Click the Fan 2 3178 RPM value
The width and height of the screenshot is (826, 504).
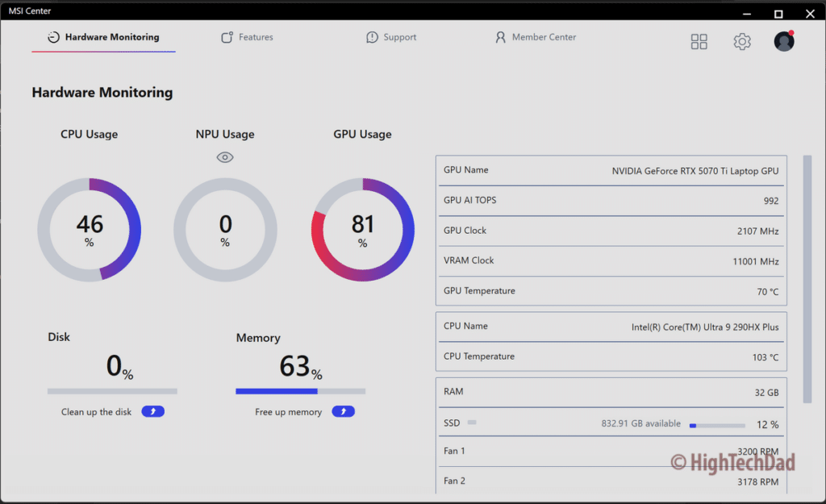pyautogui.click(x=757, y=482)
